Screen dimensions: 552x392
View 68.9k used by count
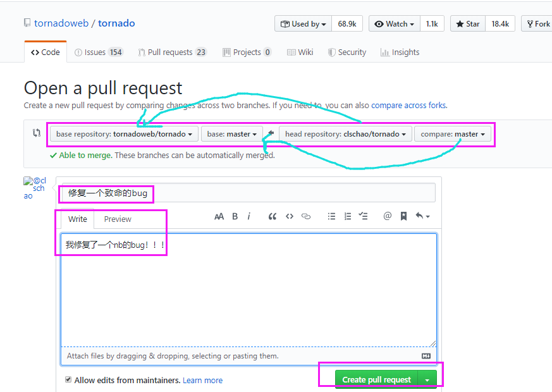click(347, 24)
